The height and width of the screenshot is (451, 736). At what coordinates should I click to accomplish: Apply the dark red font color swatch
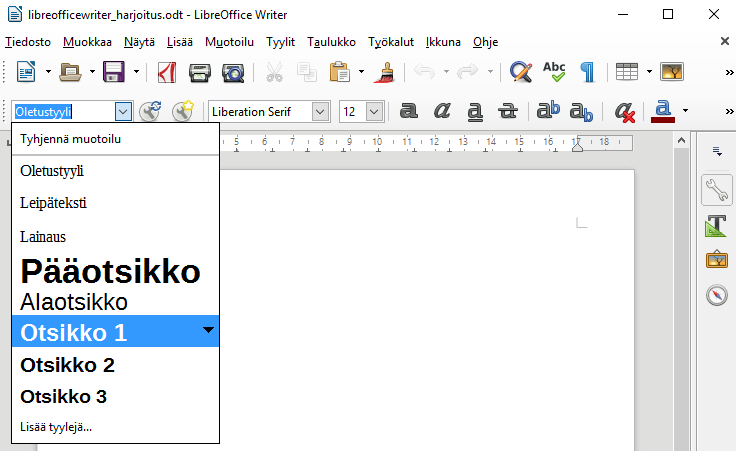pyautogui.click(x=662, y=111)
